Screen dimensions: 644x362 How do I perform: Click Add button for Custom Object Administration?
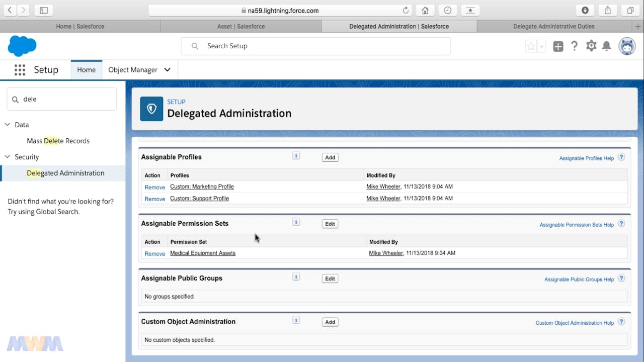[330, 322]
